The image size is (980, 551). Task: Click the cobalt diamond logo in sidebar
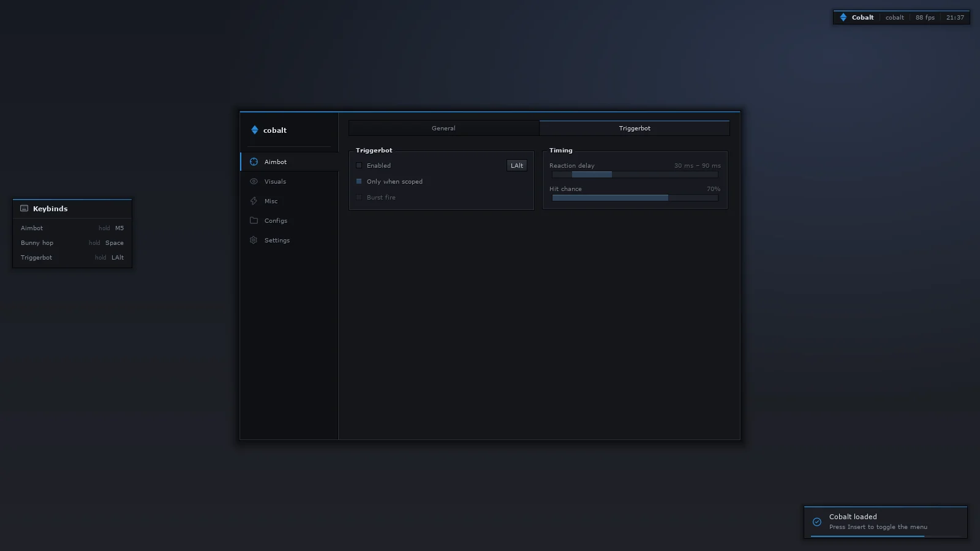pos(255,130)
